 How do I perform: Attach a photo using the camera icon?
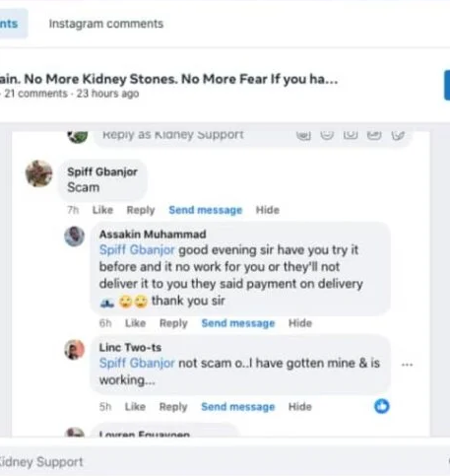tap(351, 135)
